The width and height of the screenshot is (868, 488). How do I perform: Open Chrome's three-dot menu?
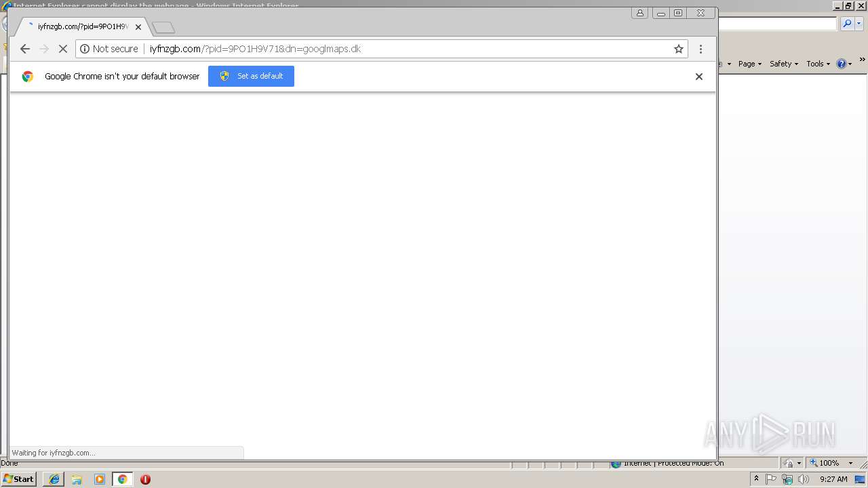[x=701, y=49]
